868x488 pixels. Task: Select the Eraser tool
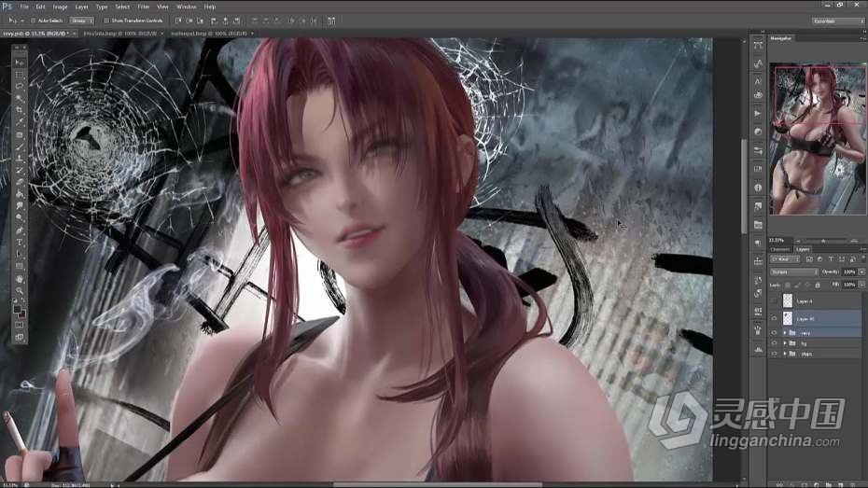click(20, 182)
